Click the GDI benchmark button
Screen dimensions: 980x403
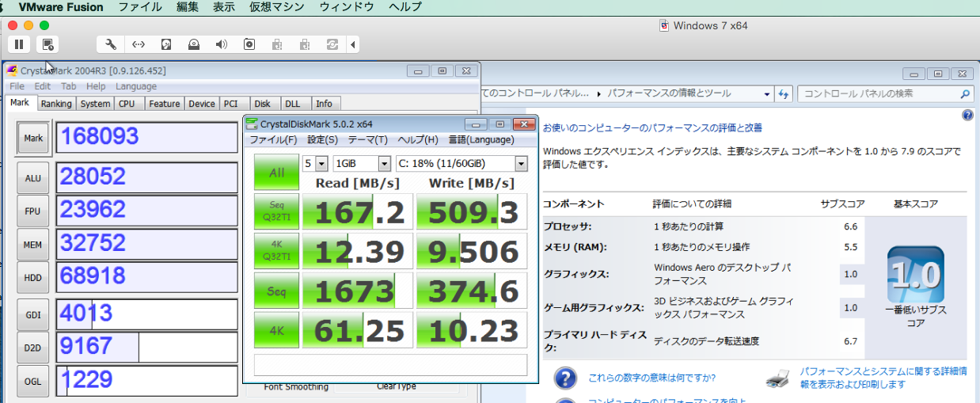(33, 314)
